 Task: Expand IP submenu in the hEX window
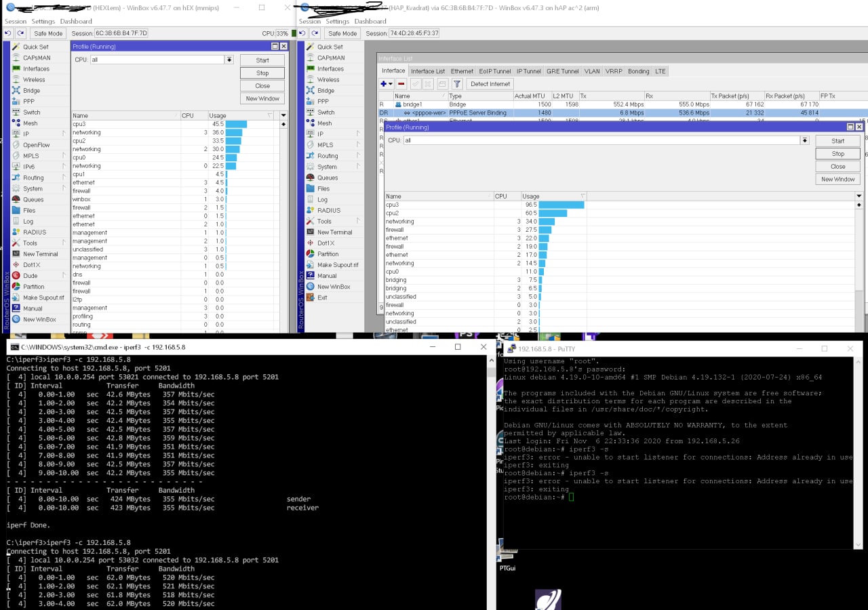point(64,134)
